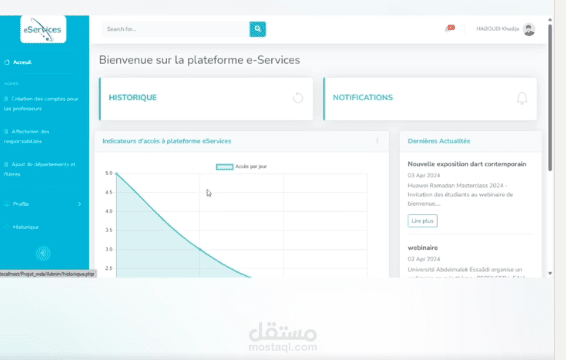Screen dimensions: 566x360
Task: Click the scrollbar down arrow
Action: (x=550, y=273)
